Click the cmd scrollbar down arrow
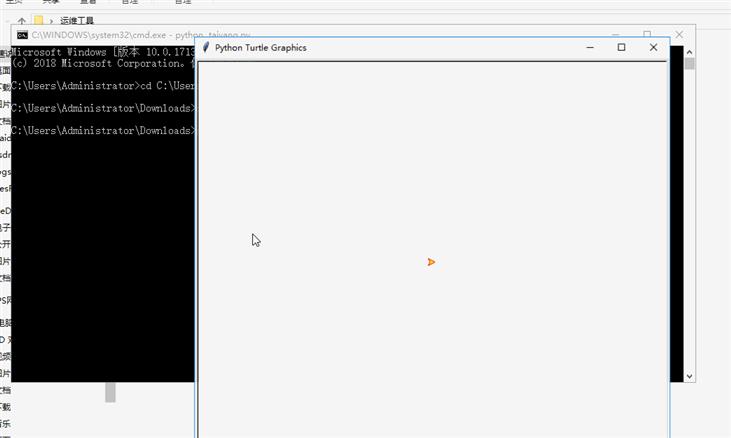Viewport: 731px width, 438px height. [689, 376]
